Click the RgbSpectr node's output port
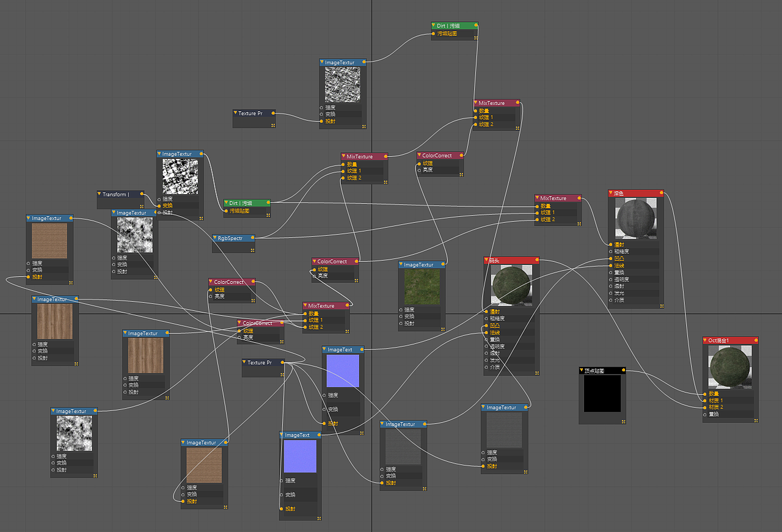 [253, 238]
